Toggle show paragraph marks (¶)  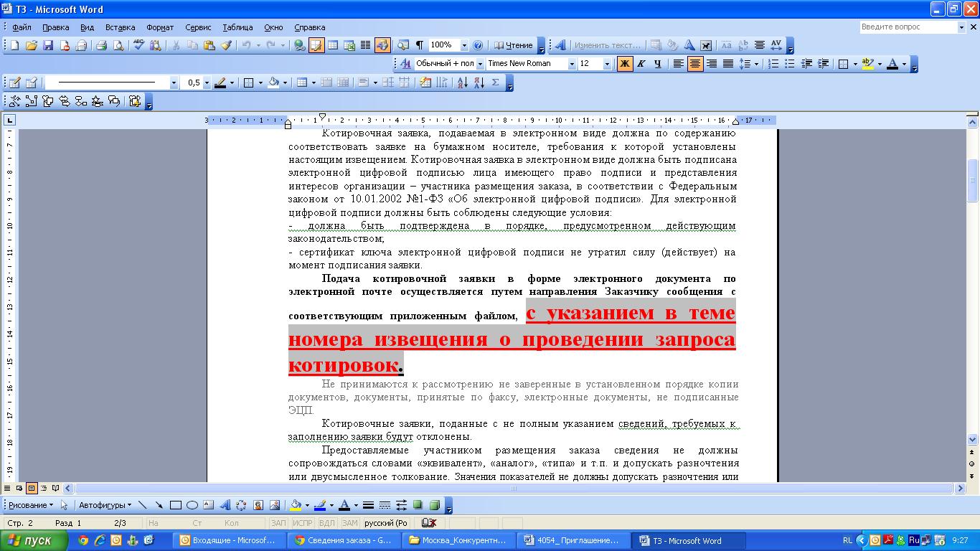[420, 45]
